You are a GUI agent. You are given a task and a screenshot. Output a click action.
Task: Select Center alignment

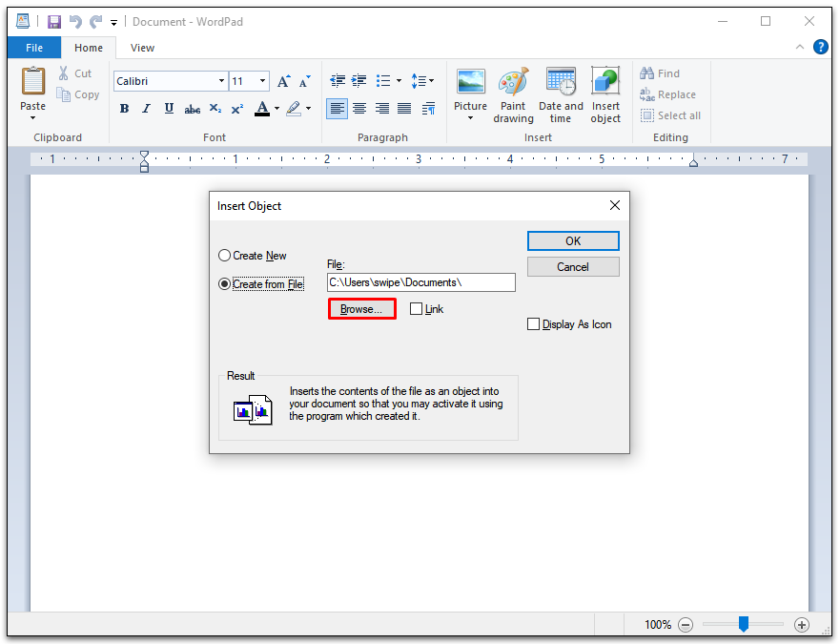(x=359, y=109)
